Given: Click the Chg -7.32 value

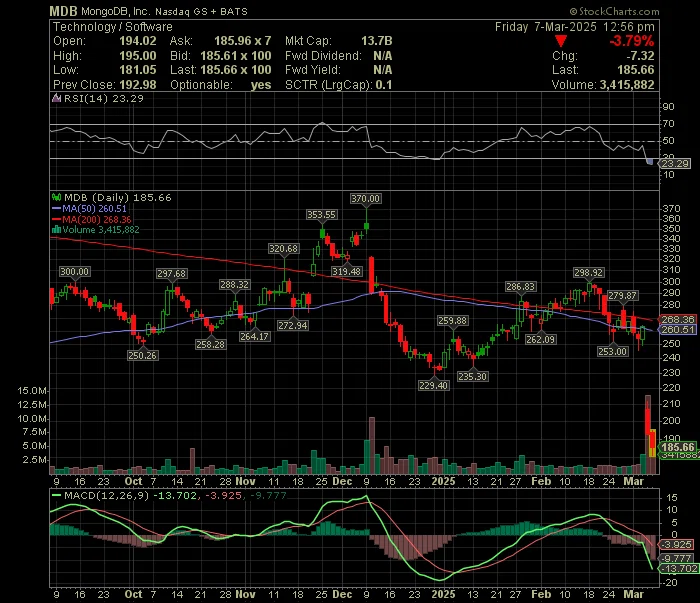Looking at the screenshot, I should click(x=640, y=56).
